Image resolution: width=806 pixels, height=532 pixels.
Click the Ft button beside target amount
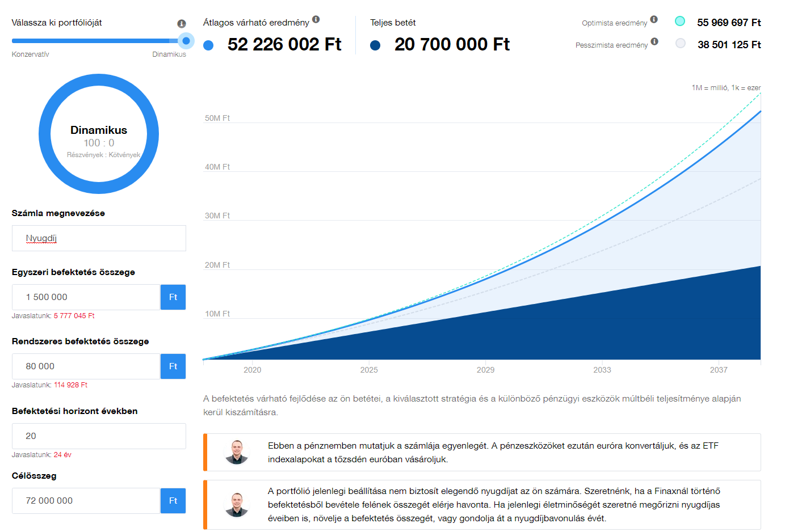point(173,501)
